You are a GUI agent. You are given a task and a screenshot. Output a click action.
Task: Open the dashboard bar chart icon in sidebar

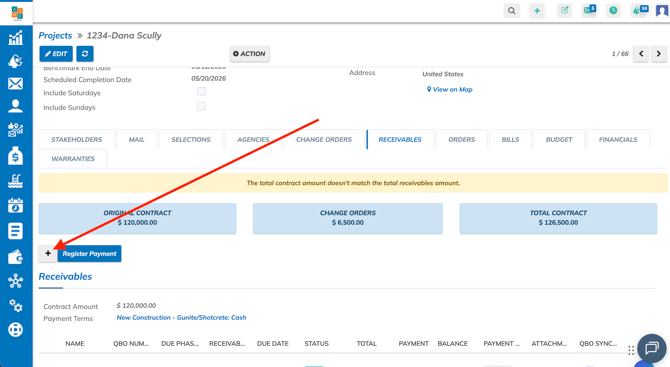(x=15, y=38)
